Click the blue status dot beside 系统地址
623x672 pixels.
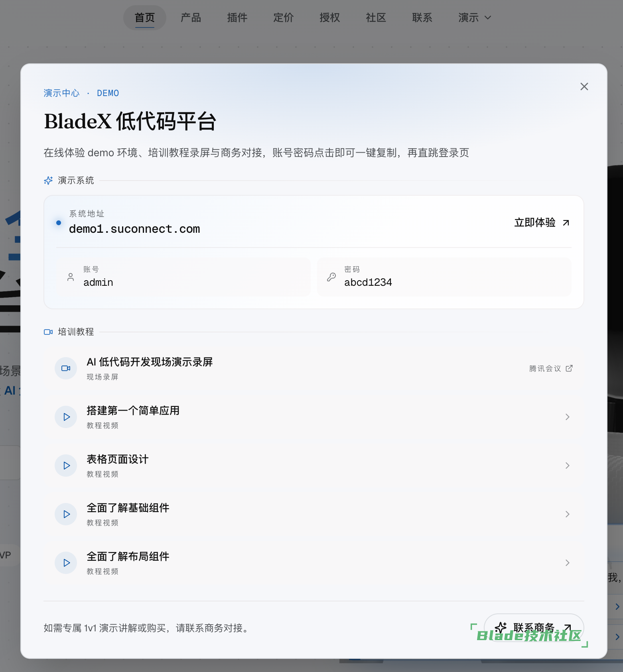click(x=59, y=223)
